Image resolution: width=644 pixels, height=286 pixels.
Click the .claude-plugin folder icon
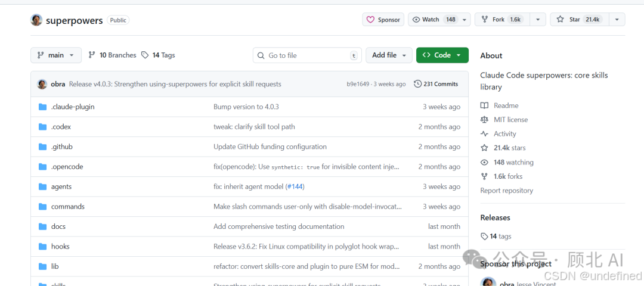tap(43, 107)
